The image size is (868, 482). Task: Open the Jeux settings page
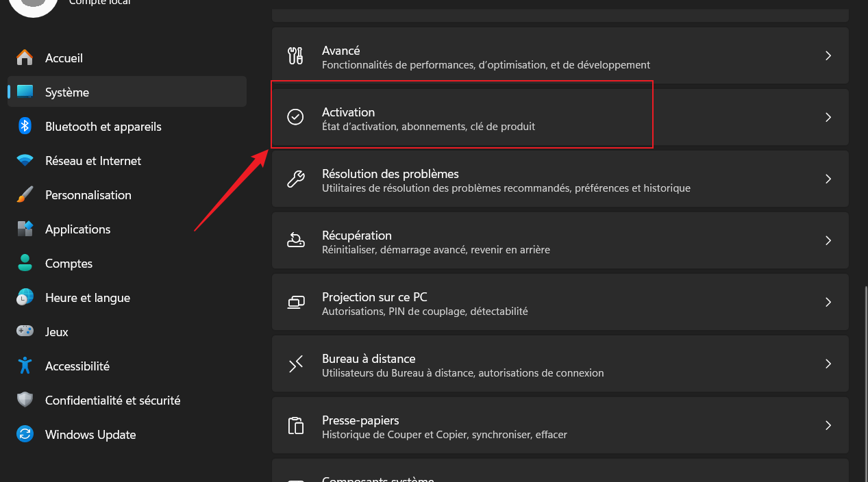[127, 331]
